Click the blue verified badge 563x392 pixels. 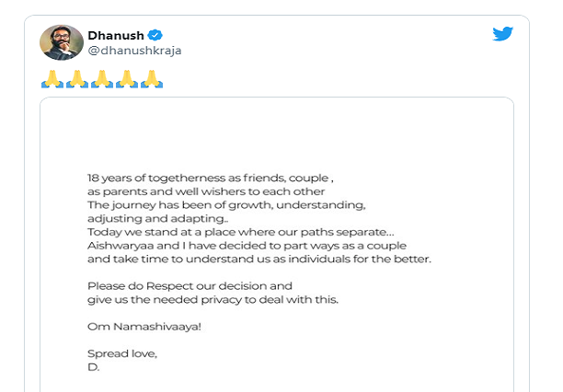click(x=155, y=35)
